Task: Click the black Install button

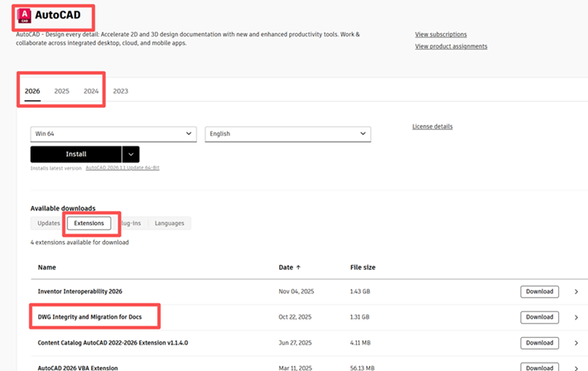Action: (x=75, y=154)
